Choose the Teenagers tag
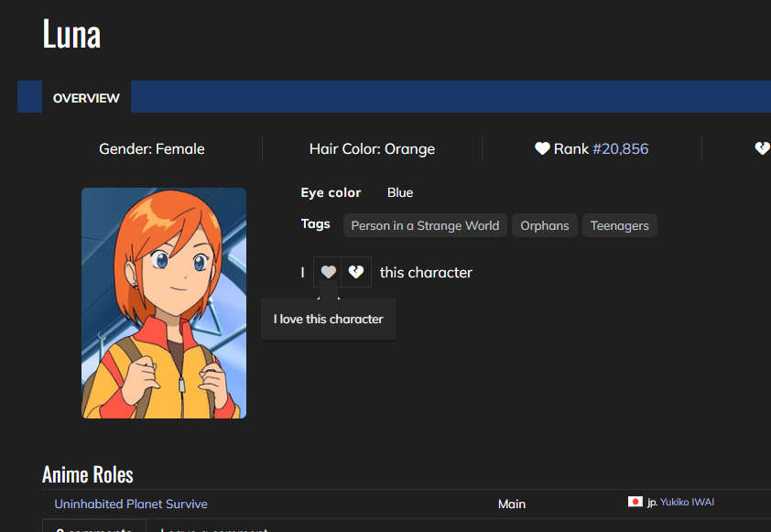 pyautogui.click(x=619, y=225)
